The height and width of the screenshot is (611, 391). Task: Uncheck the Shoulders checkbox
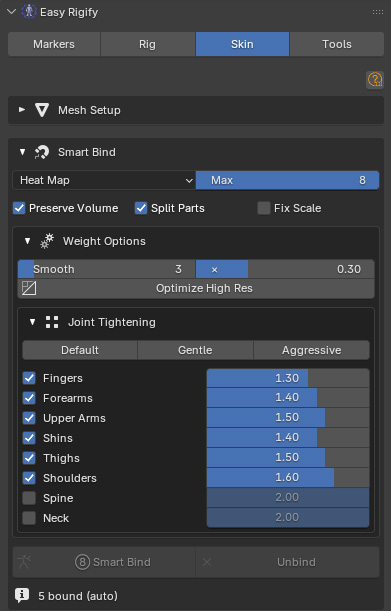point(29,478)
